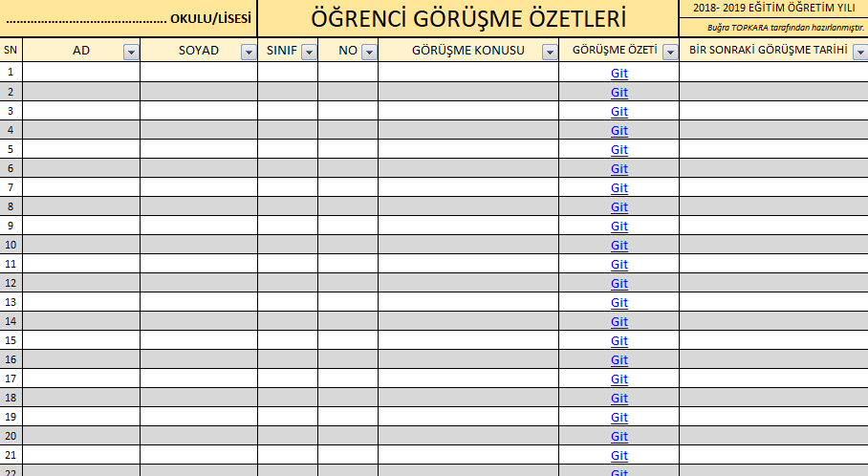Click the next meeting date cell in row 2

coord(773,91)
